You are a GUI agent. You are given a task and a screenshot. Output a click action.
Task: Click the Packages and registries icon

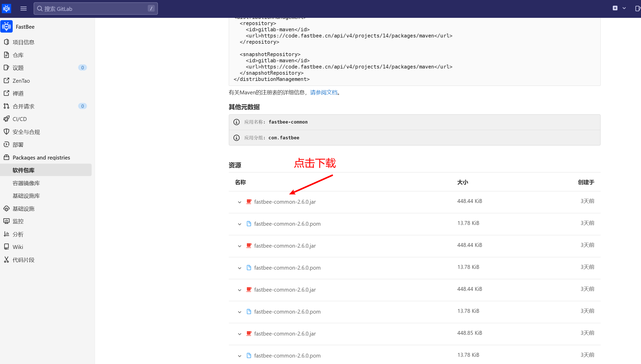pyautogui.click(x=6, y=157)
